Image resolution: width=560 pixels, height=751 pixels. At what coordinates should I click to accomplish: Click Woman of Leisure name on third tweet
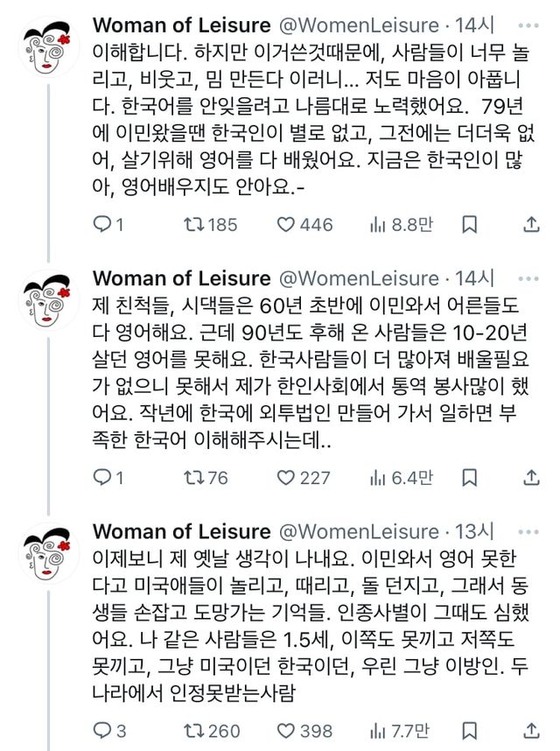pyautogui.click(x=181, y=531)
